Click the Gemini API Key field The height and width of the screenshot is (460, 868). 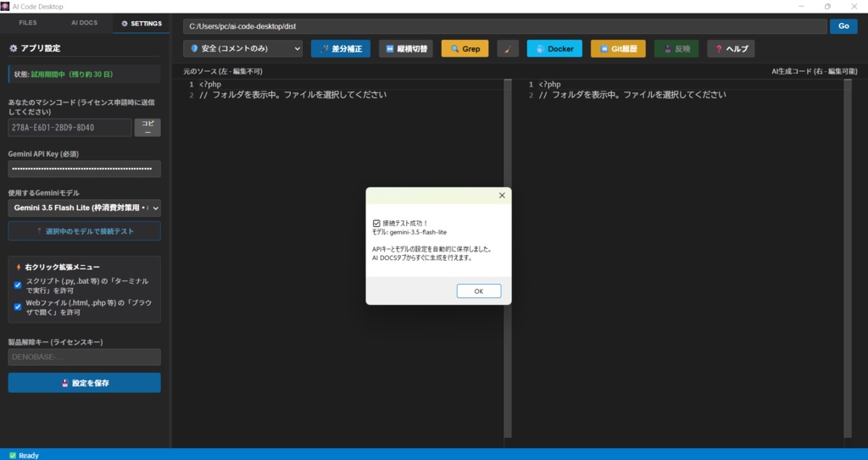85,169
